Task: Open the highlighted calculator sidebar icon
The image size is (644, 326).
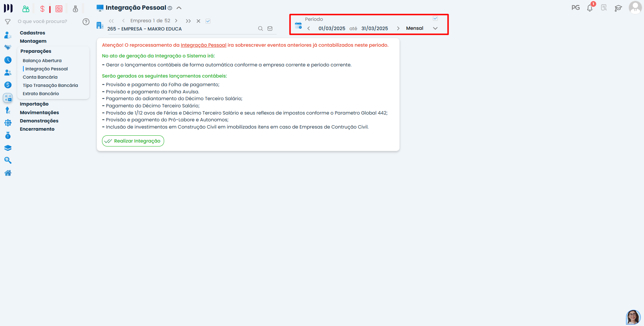Action: pyautogui.click(x=8, y=98)
